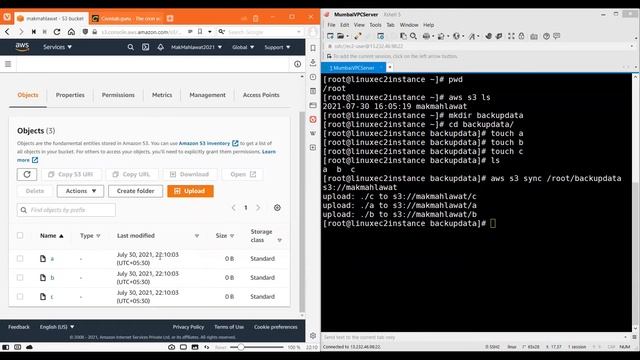Open the Global region dropdown
This screenshot has width=640, height=360.
243,47
